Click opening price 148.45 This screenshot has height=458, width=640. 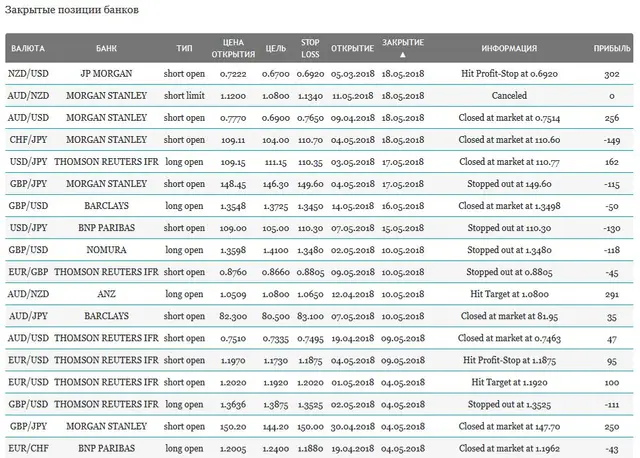pyautogui.click(x=233, y=184)
